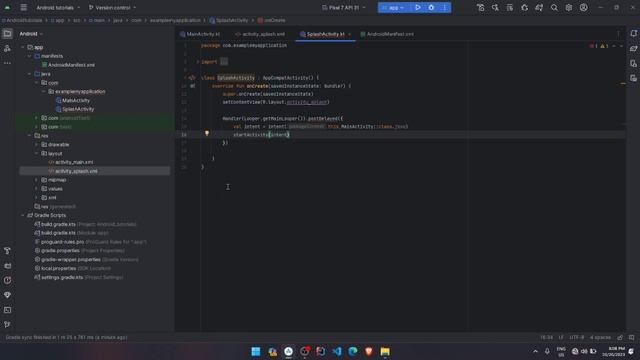Expand the folded import block
Screen dimensions: 640x360
(x=198, y=62)
